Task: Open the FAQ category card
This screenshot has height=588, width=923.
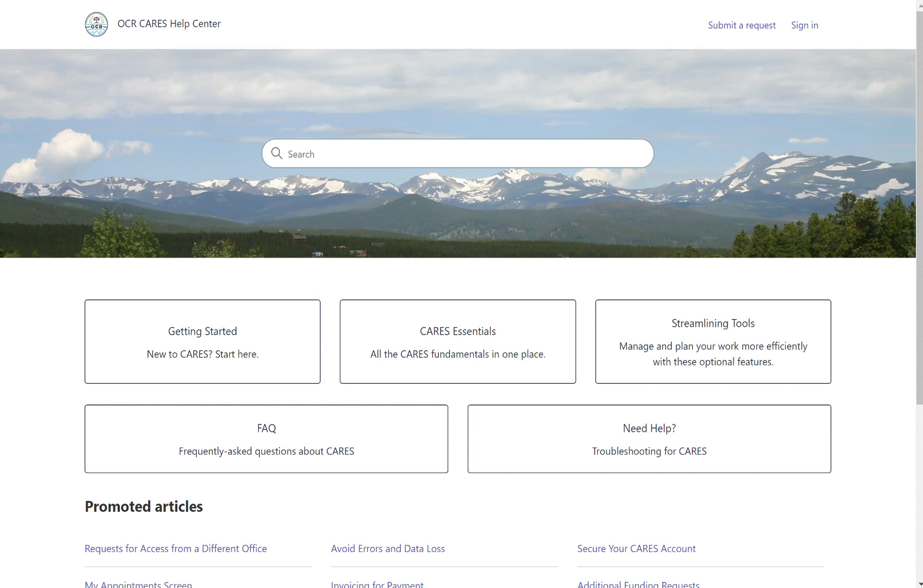Action: point(266,439)
